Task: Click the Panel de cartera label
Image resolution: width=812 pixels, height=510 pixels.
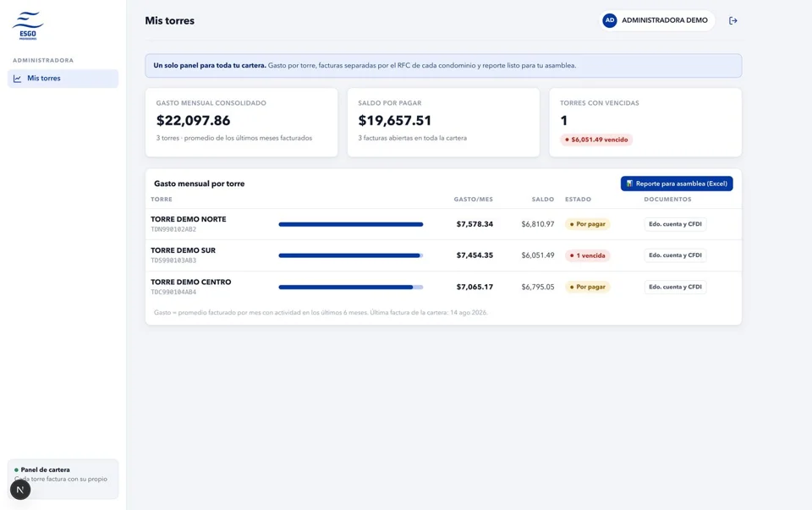Action: click(45, 469)
